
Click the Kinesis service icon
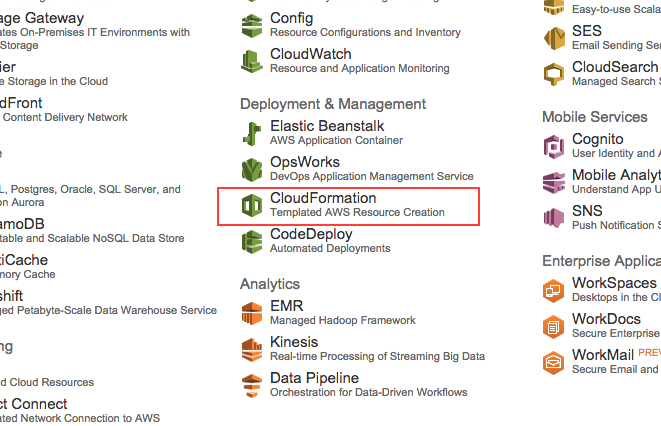point(252,349)
